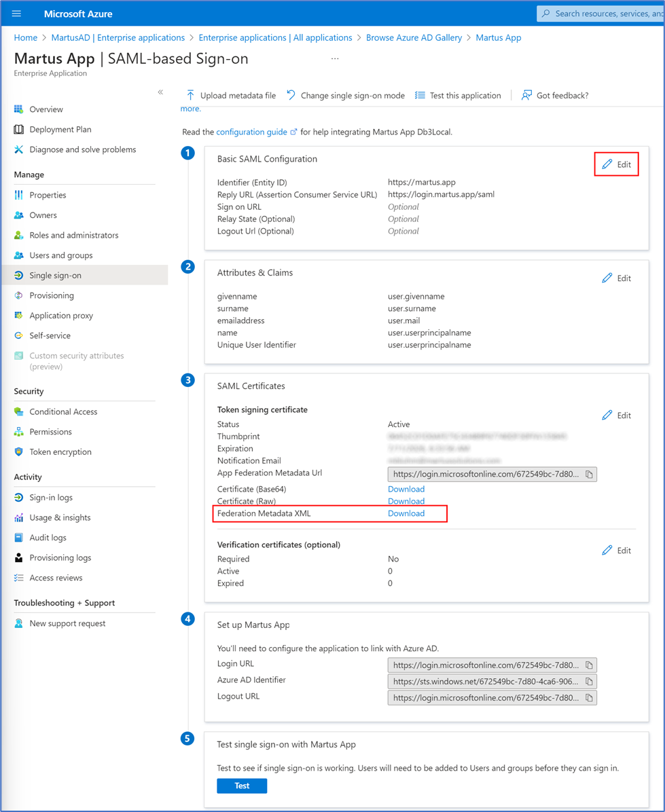The width and height of the screenshot is (665, 812).
Task: Open the Overview sidebar item
Action: click(46, 109)
